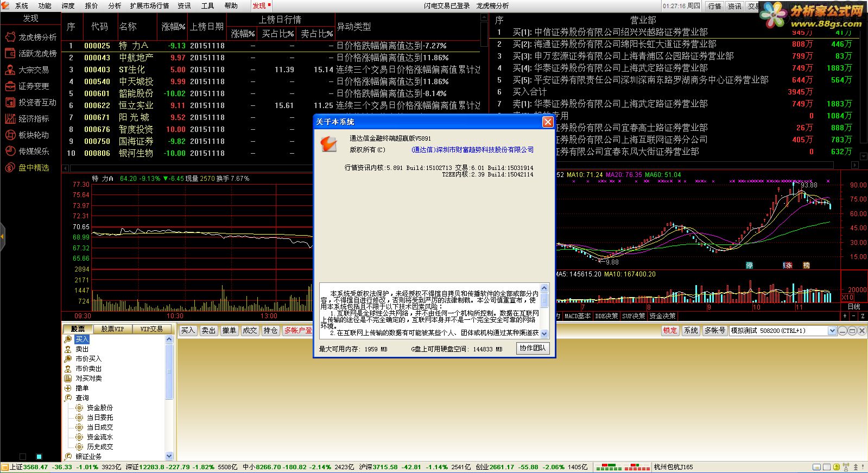
Task: Open 资金股份 query item
Action: point(100,408)
